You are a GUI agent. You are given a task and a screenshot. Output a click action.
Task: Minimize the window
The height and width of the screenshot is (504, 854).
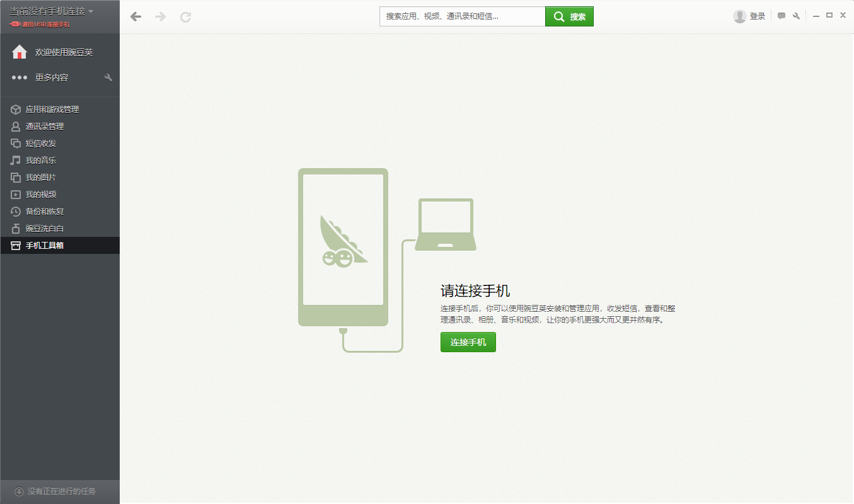pos(816,16)
